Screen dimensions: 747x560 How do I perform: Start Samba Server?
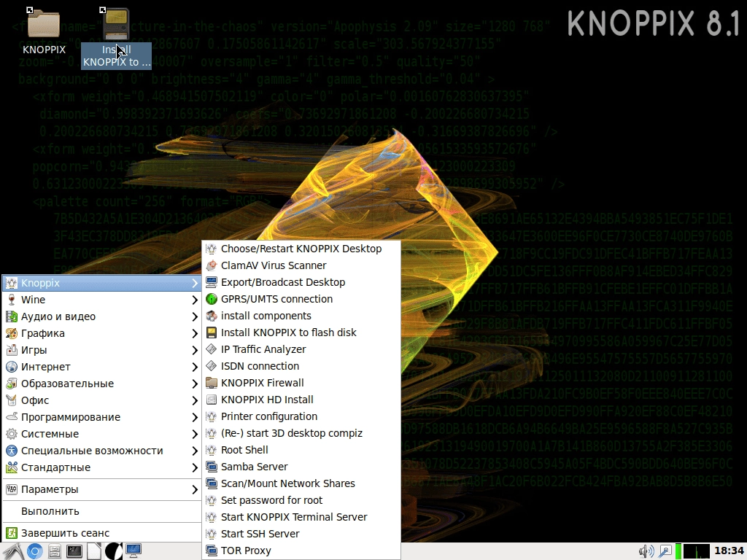pyautogui.click(x=301, y=467)
